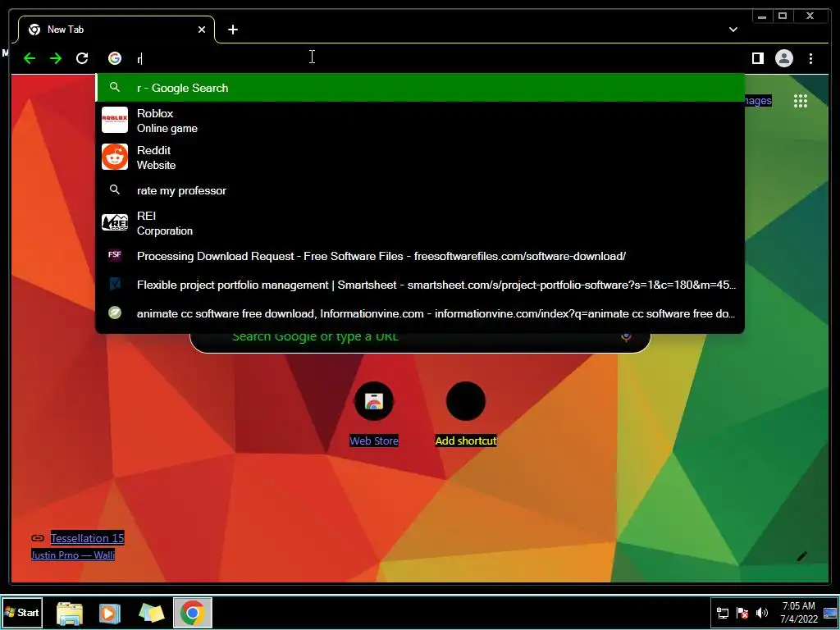
Task: Click the Web Store label
Action: (x=374, y=441)
